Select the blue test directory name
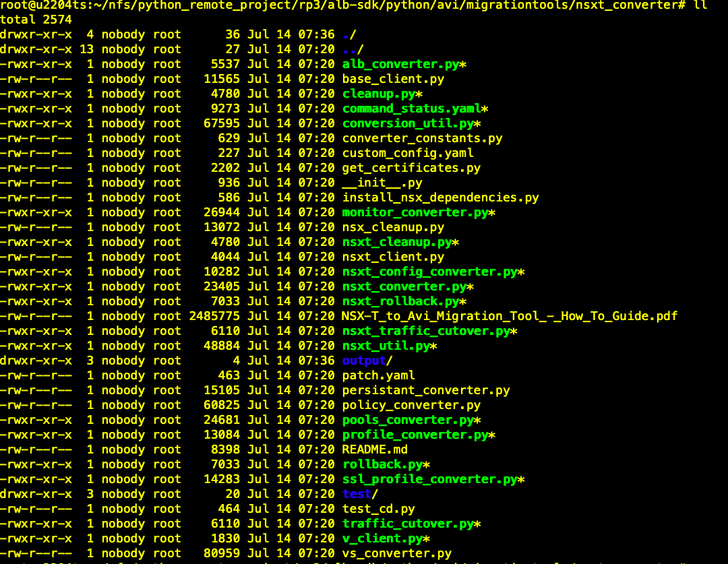This screenshot has width=728, height=564. (x=357, y=494)
